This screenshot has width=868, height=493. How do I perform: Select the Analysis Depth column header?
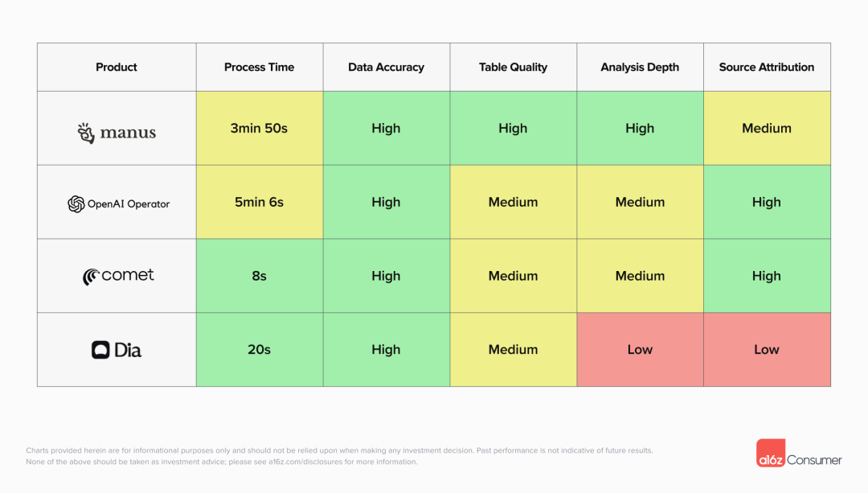640,68
